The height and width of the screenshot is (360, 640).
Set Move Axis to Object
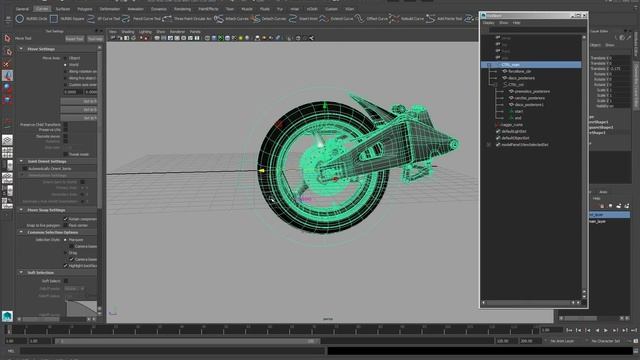click(x=65, y=58)
